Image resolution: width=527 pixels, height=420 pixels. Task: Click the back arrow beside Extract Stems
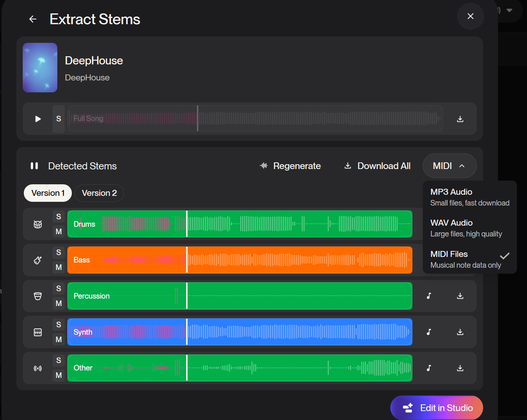coord(33,19)
